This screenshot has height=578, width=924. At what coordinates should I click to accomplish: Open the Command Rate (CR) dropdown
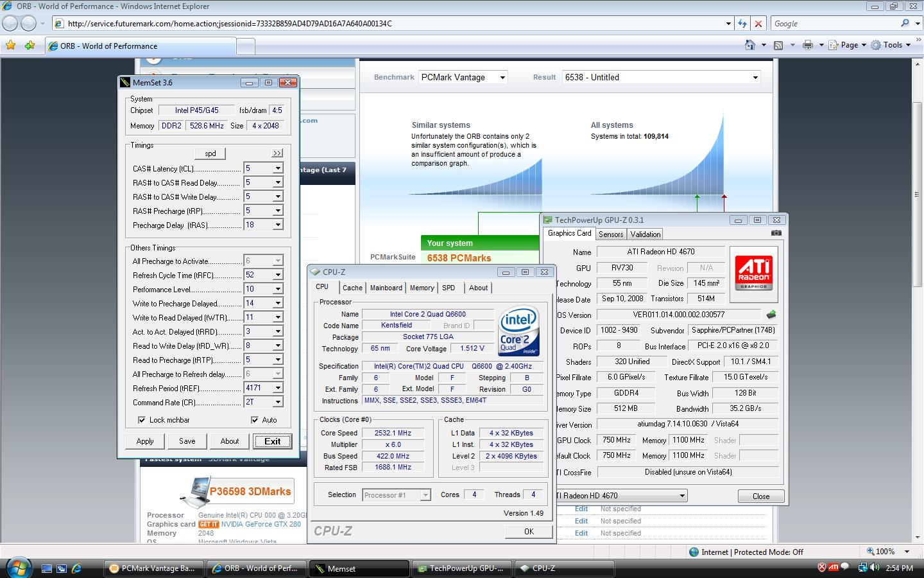pyautogui.click(x=278, y=402)
